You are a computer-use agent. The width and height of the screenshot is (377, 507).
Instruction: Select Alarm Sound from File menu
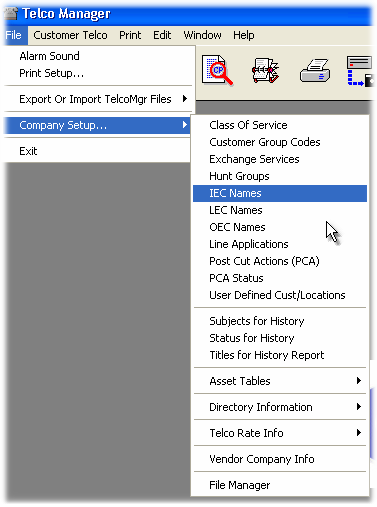98,56
